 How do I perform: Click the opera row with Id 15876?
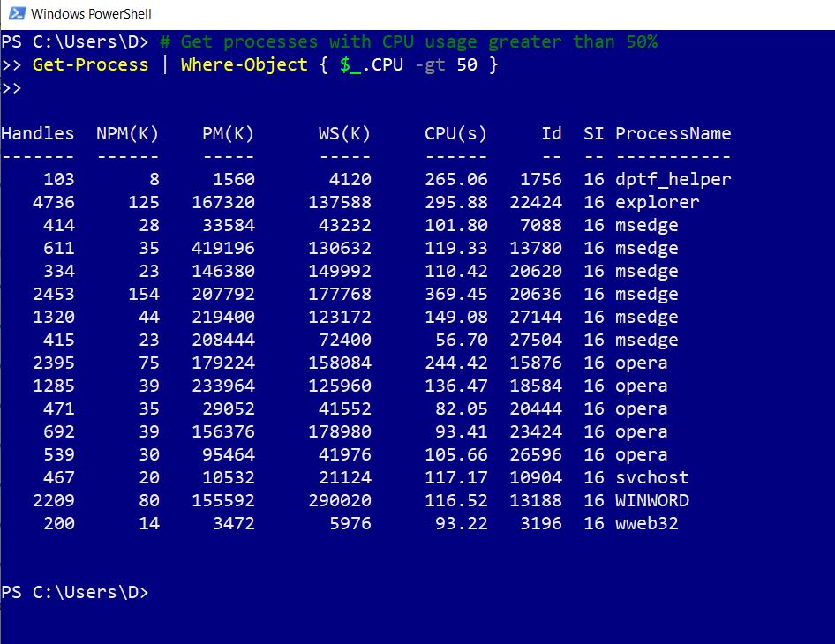641,363
